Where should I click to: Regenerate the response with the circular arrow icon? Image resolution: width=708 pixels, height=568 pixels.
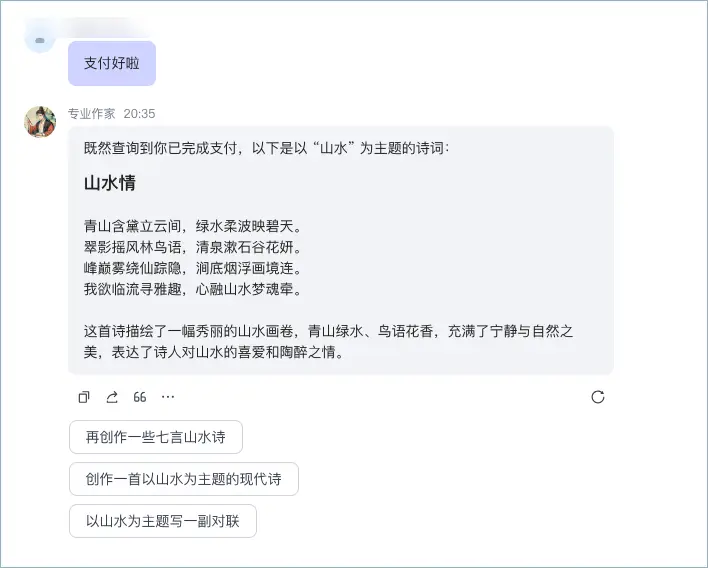598,397
